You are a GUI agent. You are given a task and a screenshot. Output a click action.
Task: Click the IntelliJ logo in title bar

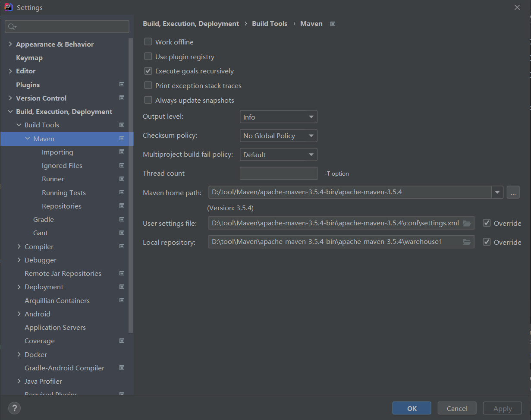point(8,7)
